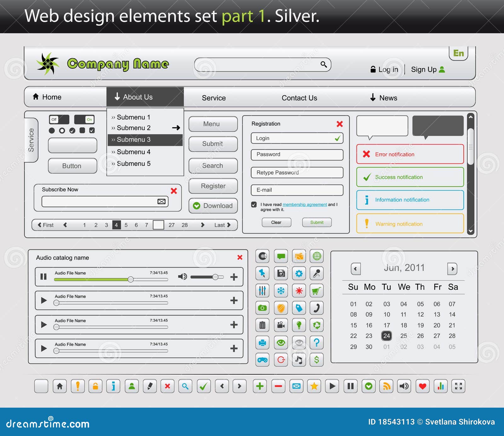Select the shopping cart icon

tap(317, 290)
